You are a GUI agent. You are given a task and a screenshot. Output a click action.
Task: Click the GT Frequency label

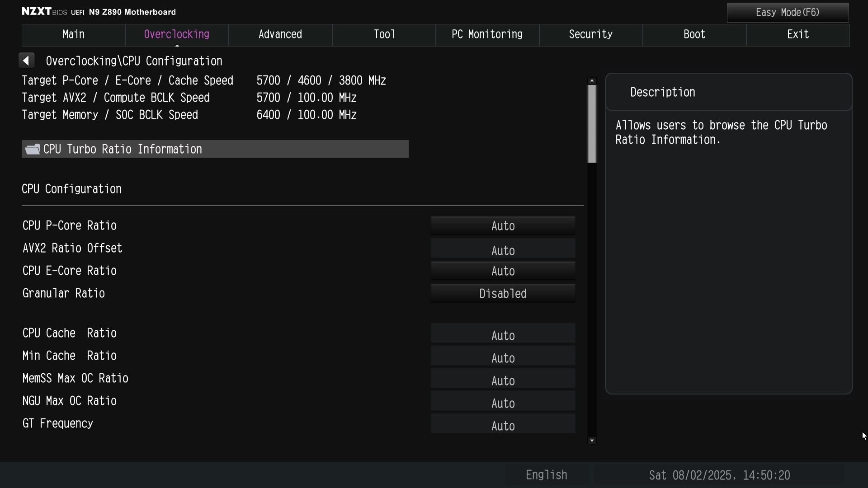tap(58, 423)
